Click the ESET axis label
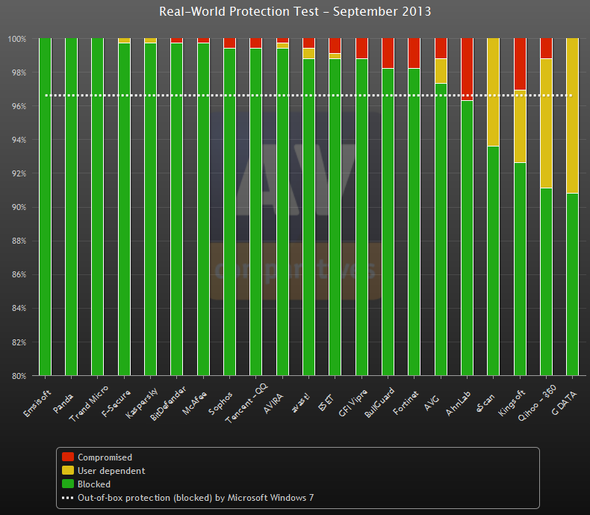 pyautogui.click(x=326, y=403)
